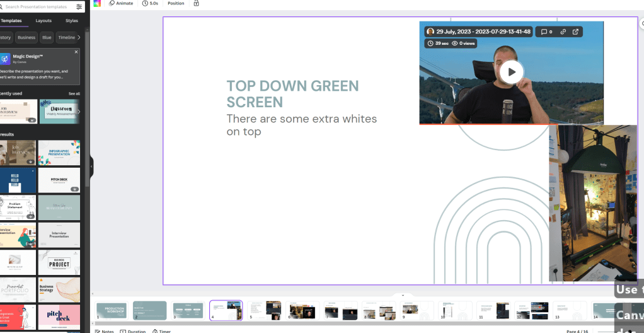The height and width of the screenshot is (333, 644).
Task: Go to slide 7 thumbnail
Action: coord(341,310)
